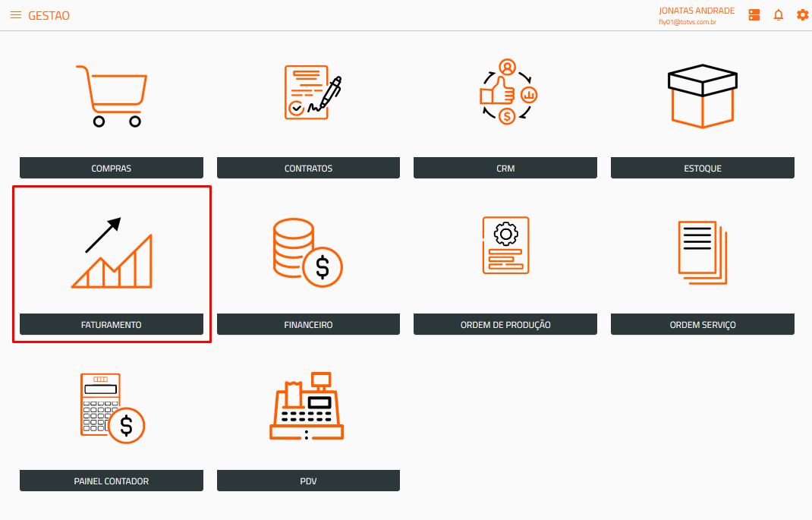Viewport: 812px width, 520px height.
Task: Open the COMPRAS module button
Action: (x=112, y=168)
